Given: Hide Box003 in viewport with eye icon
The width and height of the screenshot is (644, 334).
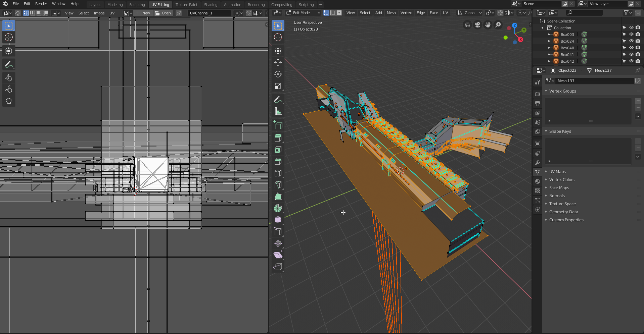Looking at the screenshot, I should point(631,34).
